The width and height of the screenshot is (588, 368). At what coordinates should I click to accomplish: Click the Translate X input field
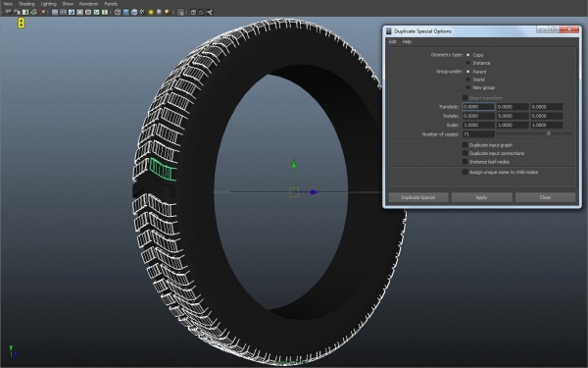coord(478,107)
